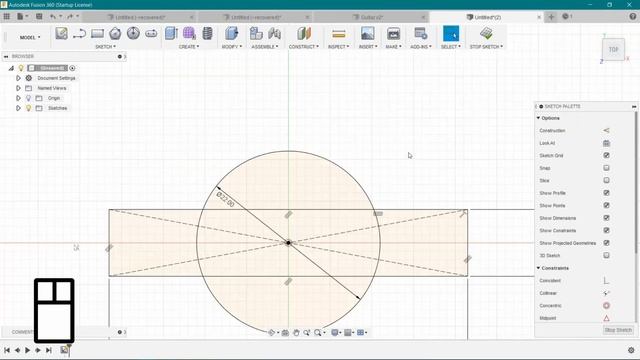The width and height of the screenshot is (640, 360).
Task: Click the job status clock icon
Action: (x=565, y=17)
